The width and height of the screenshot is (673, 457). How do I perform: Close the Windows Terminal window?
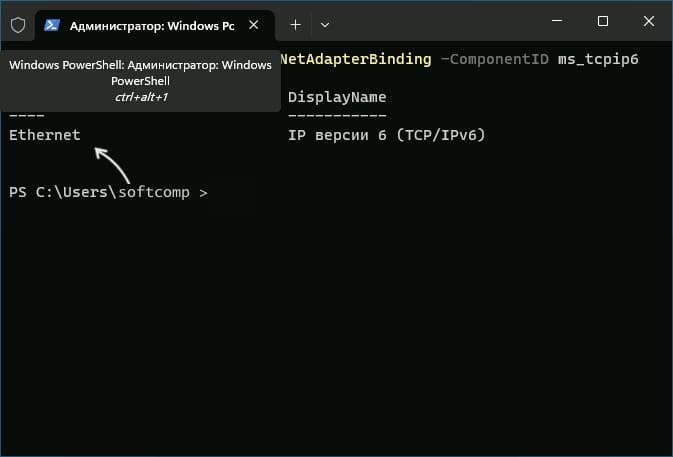(x=649, y=21)
